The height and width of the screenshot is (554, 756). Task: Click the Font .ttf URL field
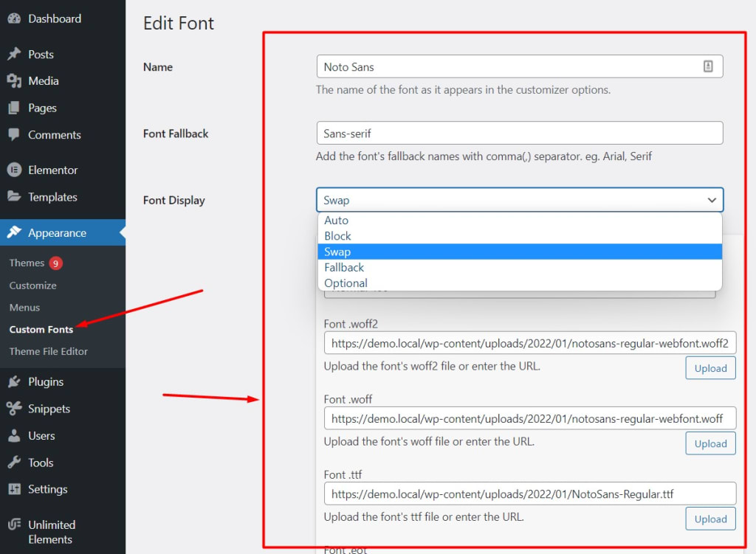coord(530,494)
